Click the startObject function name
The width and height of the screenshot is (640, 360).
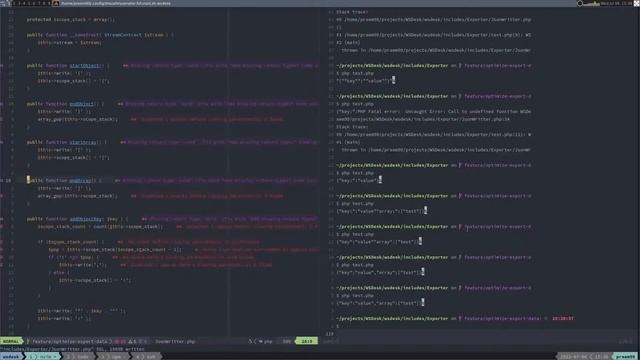tap(84, 65)
